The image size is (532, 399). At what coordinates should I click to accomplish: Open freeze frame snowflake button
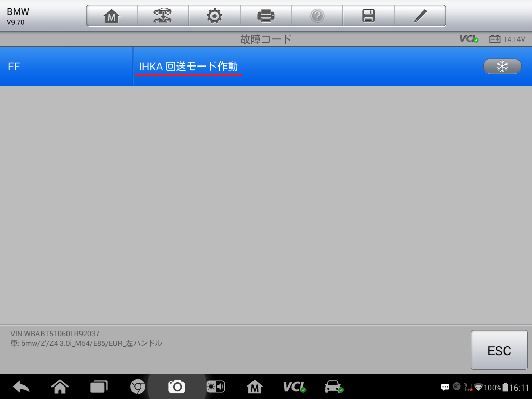(x=502, y=66)
